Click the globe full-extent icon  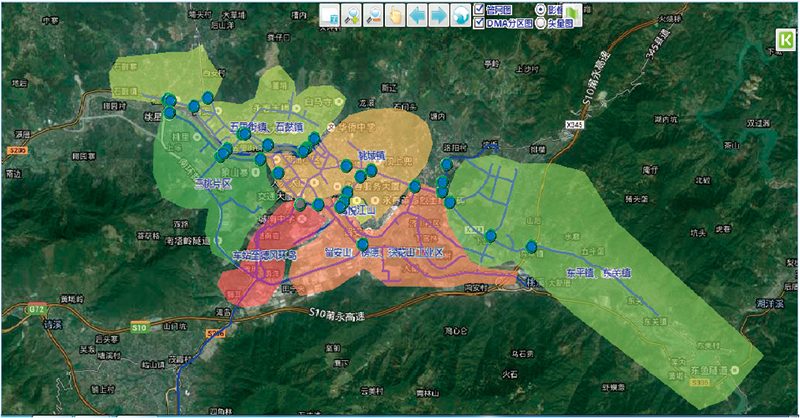click(460, 15)
